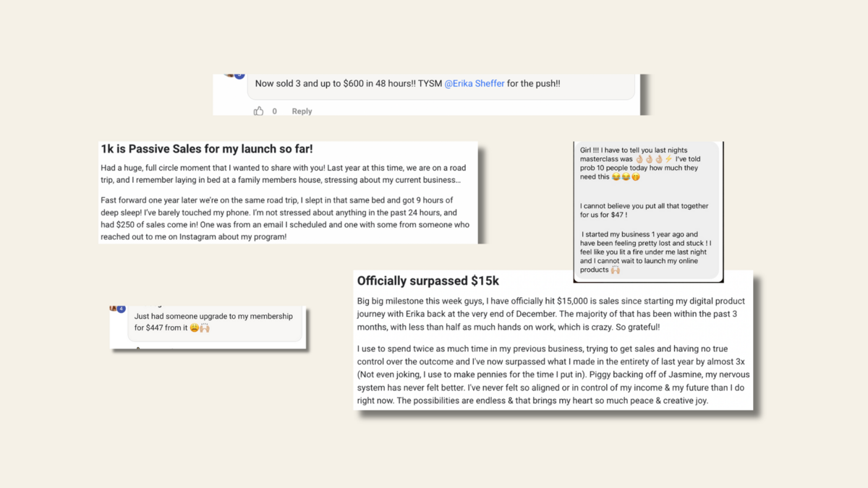This screenshot has width=868, height=488.
Task: Open post titled "Officially surpassed $15k"
Action: [x=428, y=281]
